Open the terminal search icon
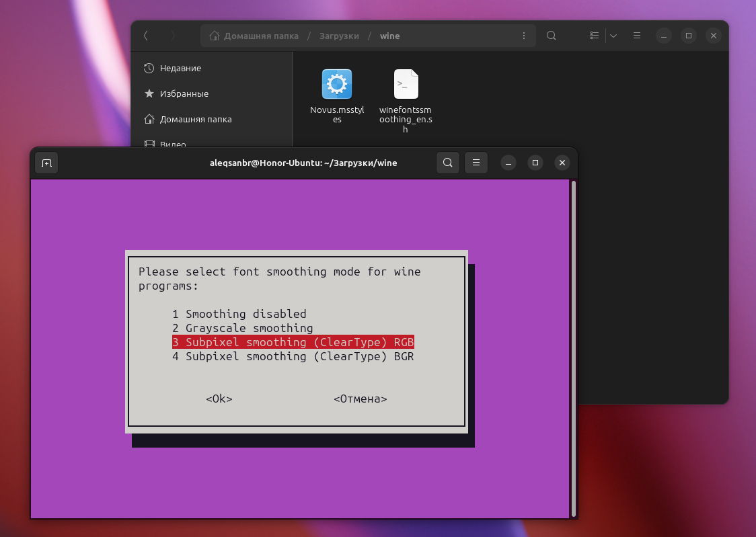The width and height of the screenshot is (756, 537). click(x=448, y=163)
